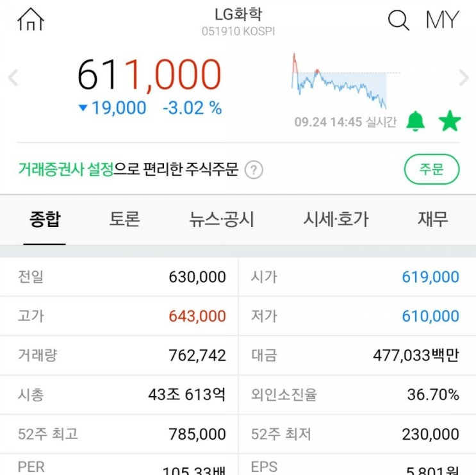Tap the LG화학 stock title

pyautogui.click(x=238, y=15)
